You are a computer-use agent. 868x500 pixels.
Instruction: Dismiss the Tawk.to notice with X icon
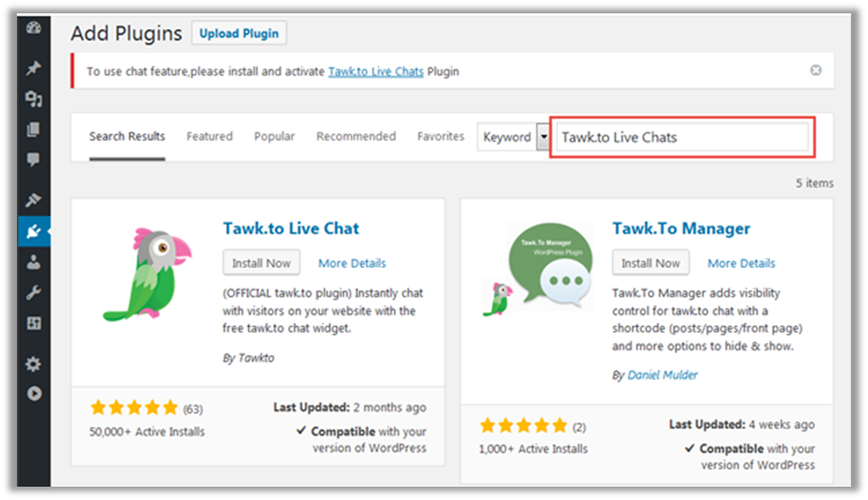click(815, 70)
